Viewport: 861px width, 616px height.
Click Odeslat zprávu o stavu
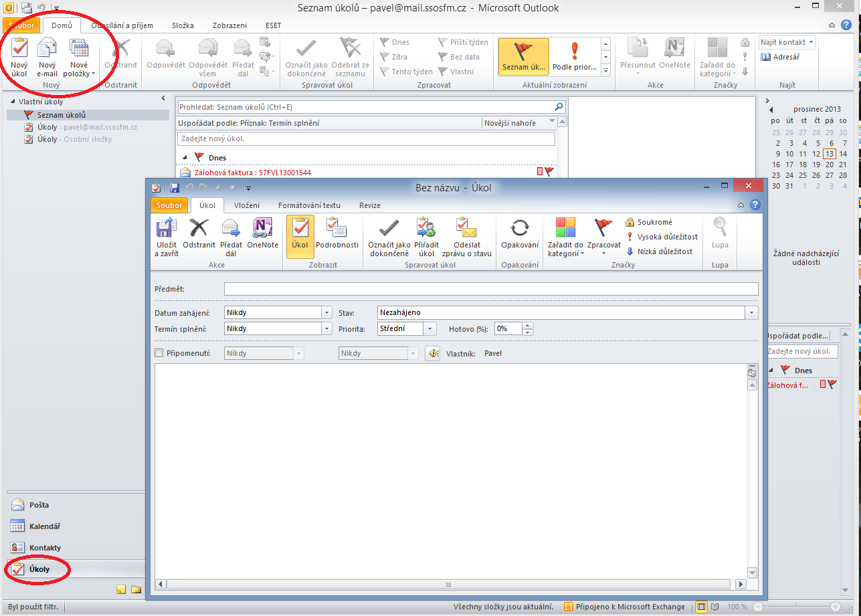coord(468,237)
